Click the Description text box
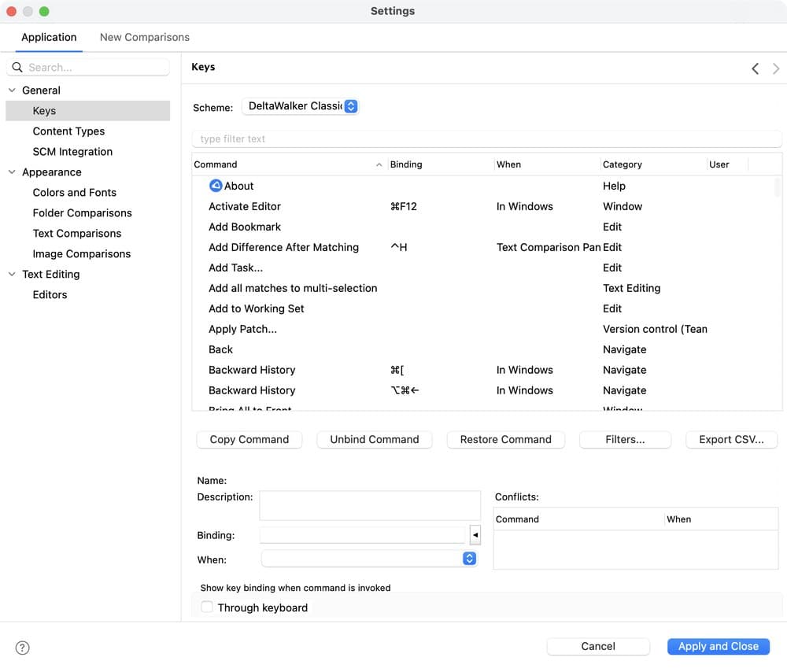 coord(370,505)
